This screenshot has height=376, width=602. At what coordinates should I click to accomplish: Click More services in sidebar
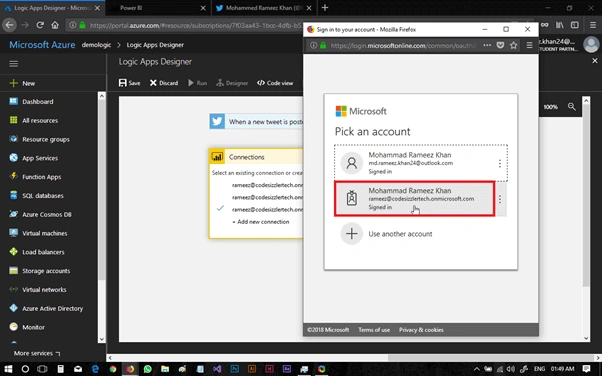(37, 353)
